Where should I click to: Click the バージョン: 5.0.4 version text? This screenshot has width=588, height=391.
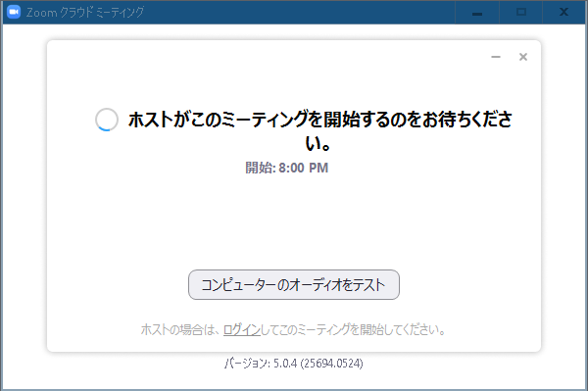click(294, 364)
